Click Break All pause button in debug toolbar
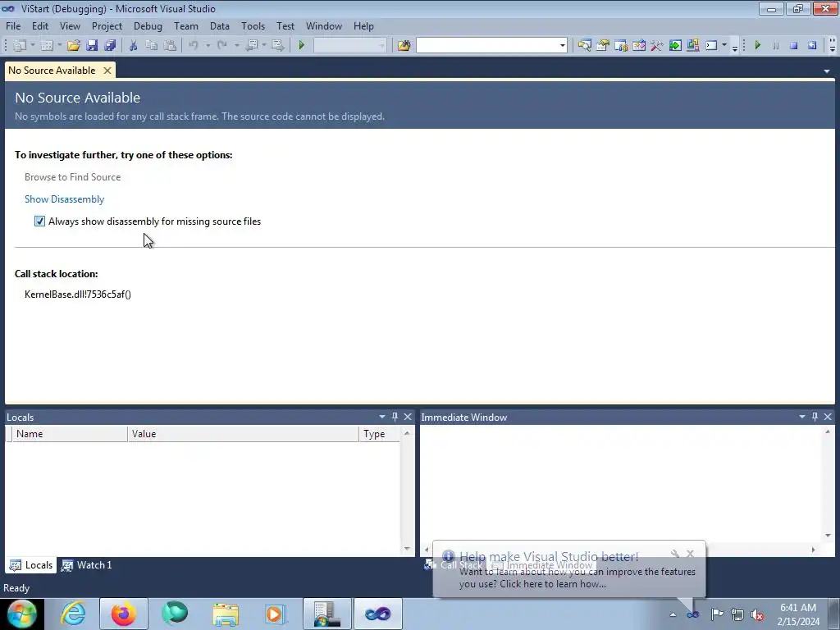The height and width of the screenshot is (630, 840). [x=776, y=46]
